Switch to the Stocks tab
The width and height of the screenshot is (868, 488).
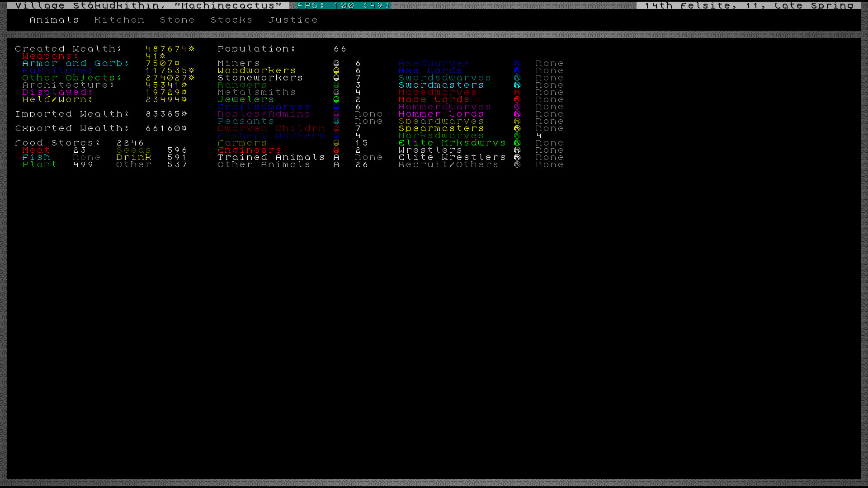click(231, 20)
